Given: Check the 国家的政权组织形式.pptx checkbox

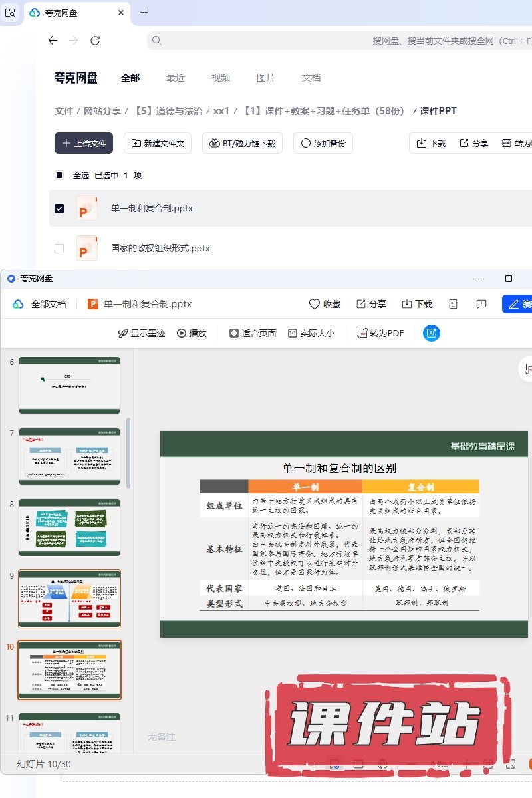Looking at the screenshot, I should 59,249.
